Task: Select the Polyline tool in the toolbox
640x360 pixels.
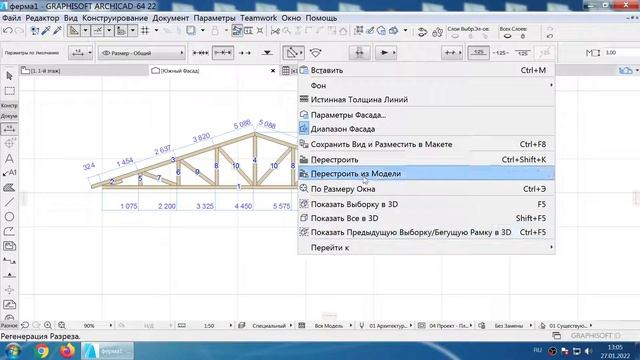Action: [x=9, y=231]
